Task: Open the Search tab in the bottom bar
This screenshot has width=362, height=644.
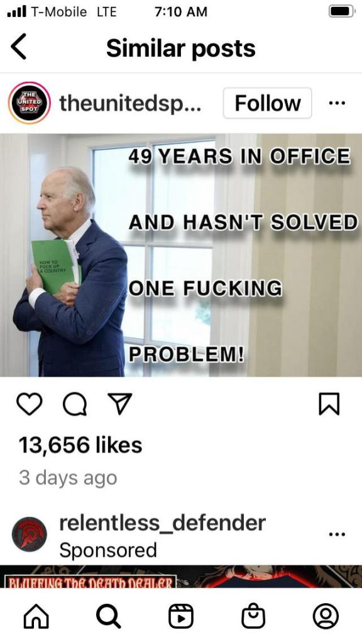Action: [x=108, y=616]
